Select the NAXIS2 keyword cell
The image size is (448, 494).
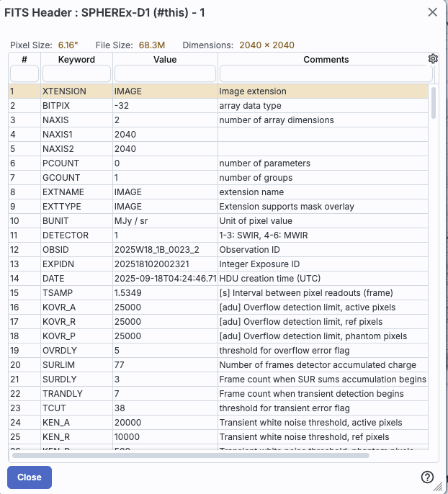(x=76, y=148)
